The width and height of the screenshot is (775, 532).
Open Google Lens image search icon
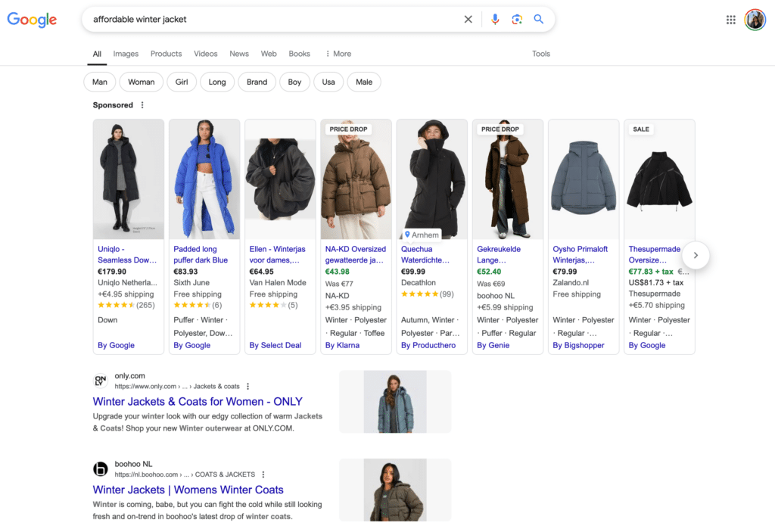[x=517, y=19]
